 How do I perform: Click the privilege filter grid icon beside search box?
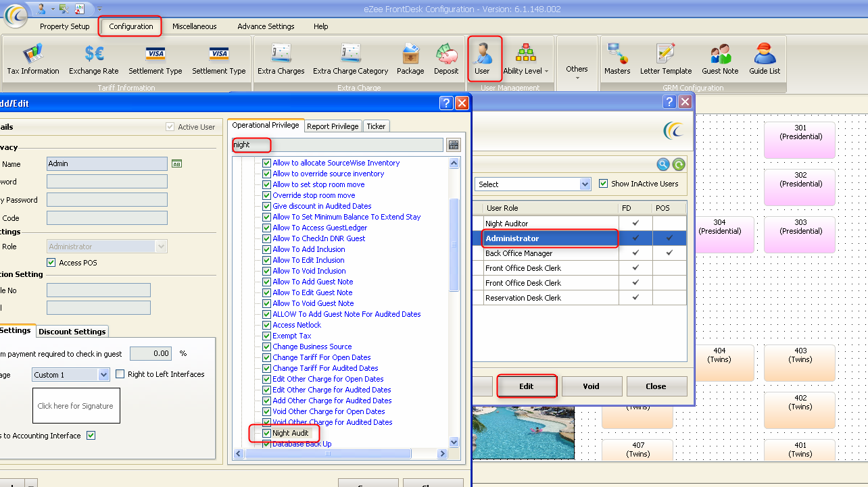(x=453, y=145)
